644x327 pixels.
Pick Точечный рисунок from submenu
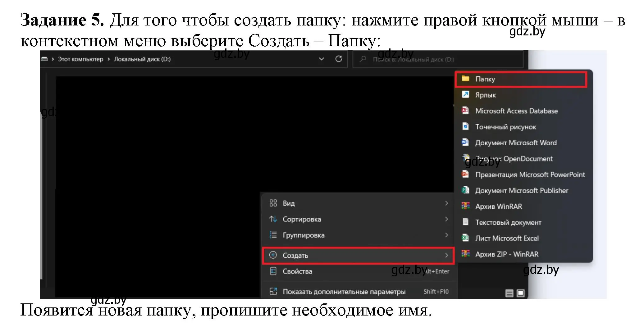click(521, 127)
